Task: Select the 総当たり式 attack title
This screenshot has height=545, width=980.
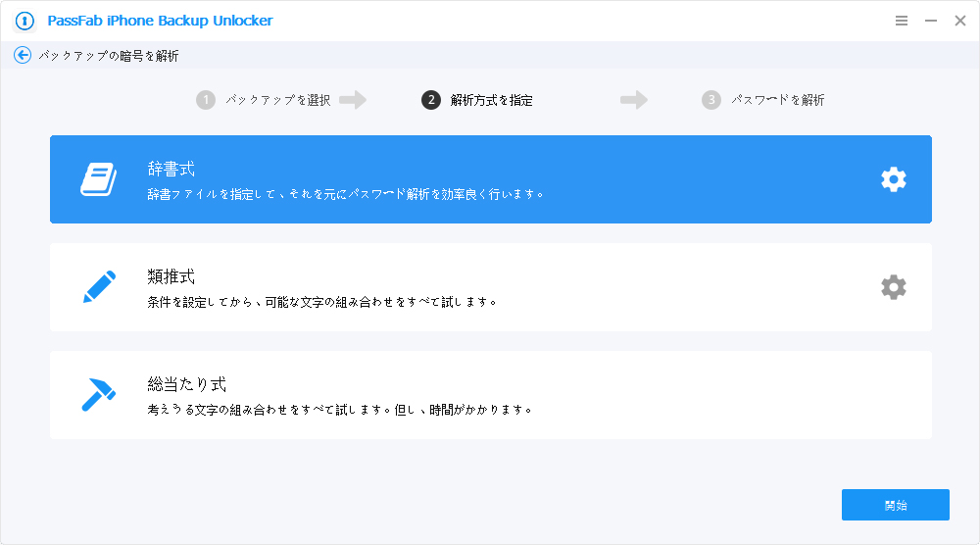Action: [x=187, y=384]
